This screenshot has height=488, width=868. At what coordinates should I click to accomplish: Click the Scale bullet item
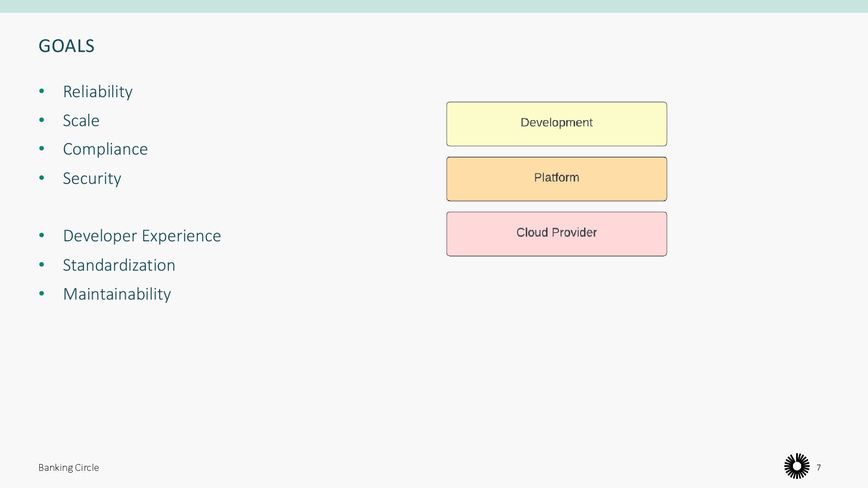click(81, 121)
